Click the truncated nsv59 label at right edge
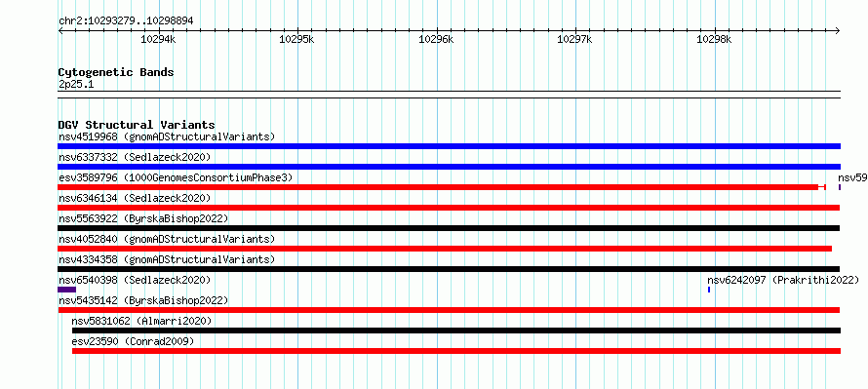868x389 pixels. (x=852, y=177)
